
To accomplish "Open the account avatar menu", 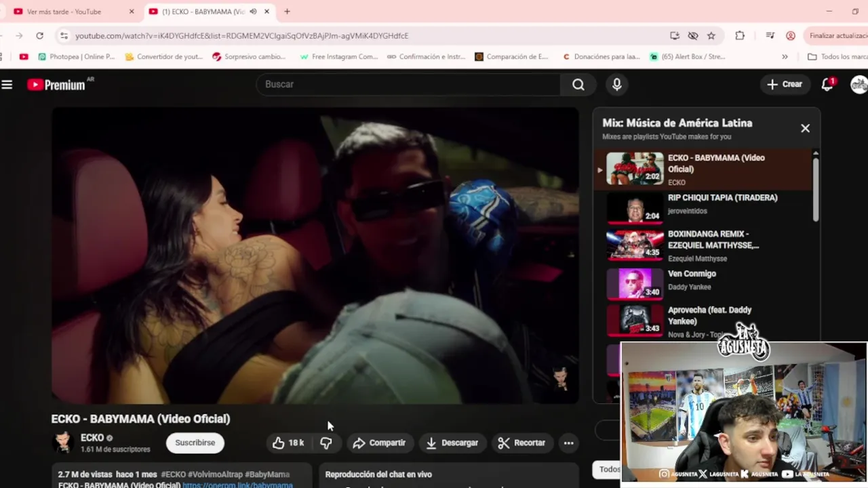I will (859, 84).
